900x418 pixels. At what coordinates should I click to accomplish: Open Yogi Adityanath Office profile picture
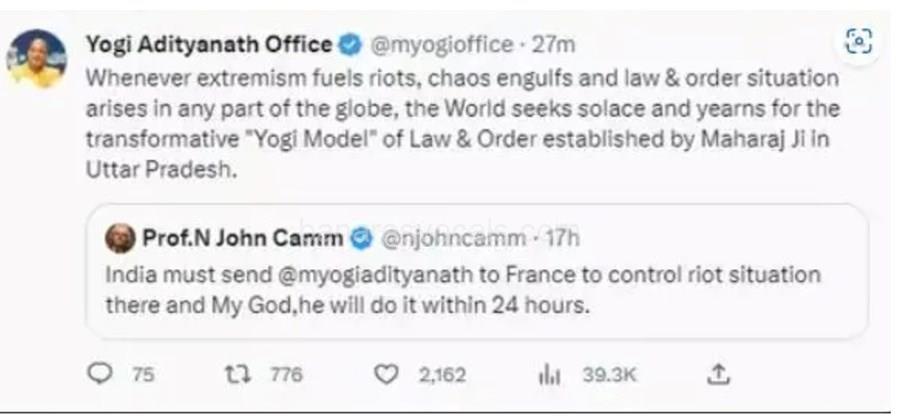[x=39, y=58]
